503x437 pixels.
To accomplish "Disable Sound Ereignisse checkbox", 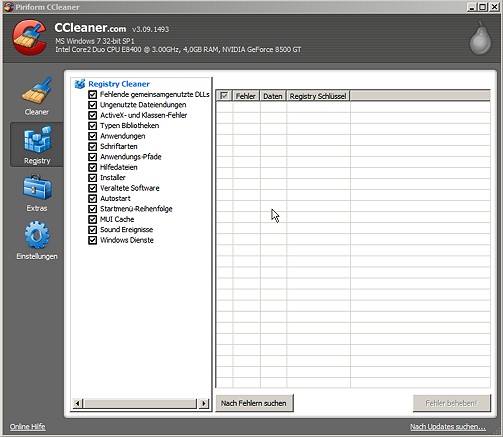I will pos(92,230).
